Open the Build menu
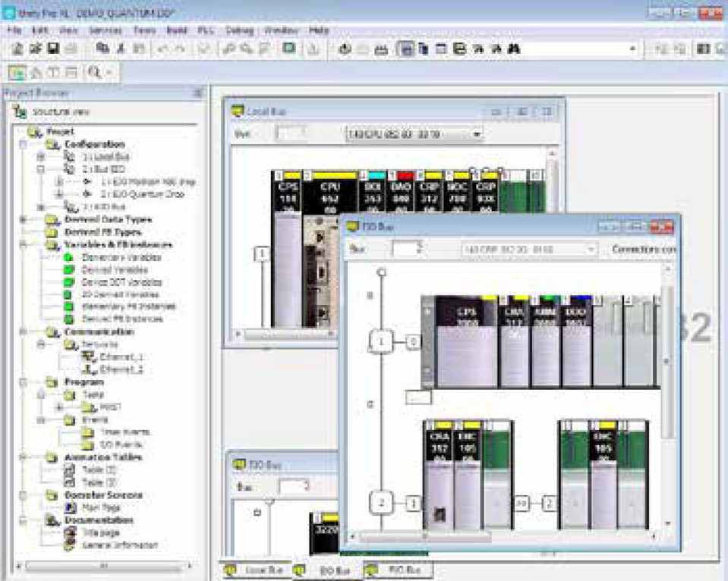This screenshot has width=728, height=581. (x=177, y=30)
